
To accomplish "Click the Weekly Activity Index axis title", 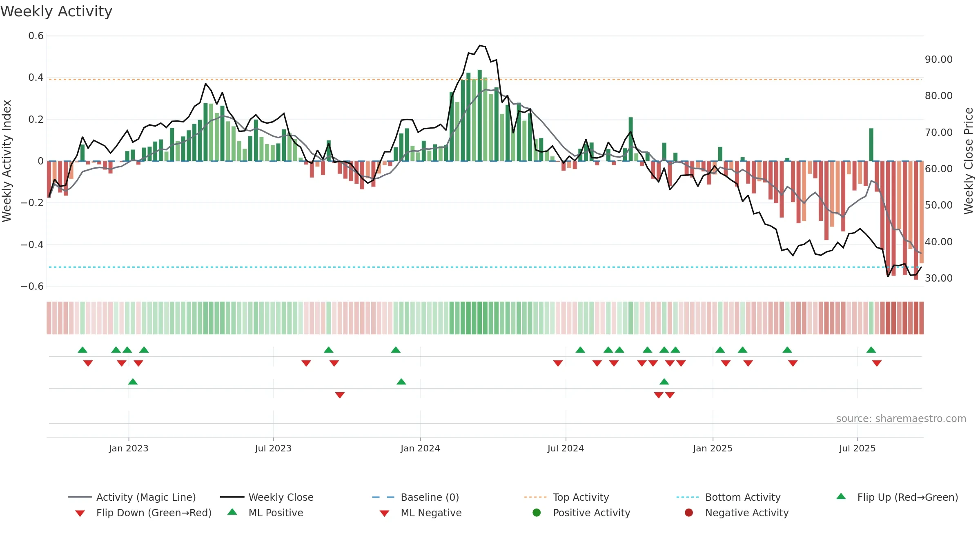I will (7, 161).
